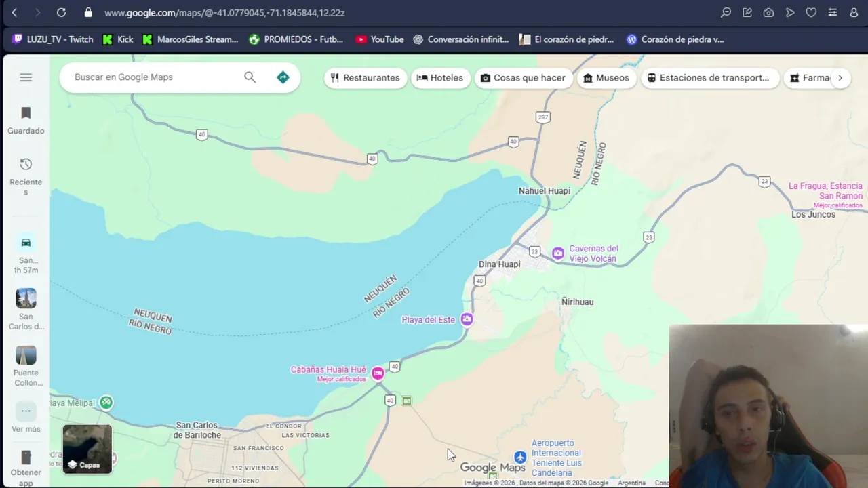Click the SAN FRANCISCO neighborhood label

pyautogui.click(x=258, y=448)
